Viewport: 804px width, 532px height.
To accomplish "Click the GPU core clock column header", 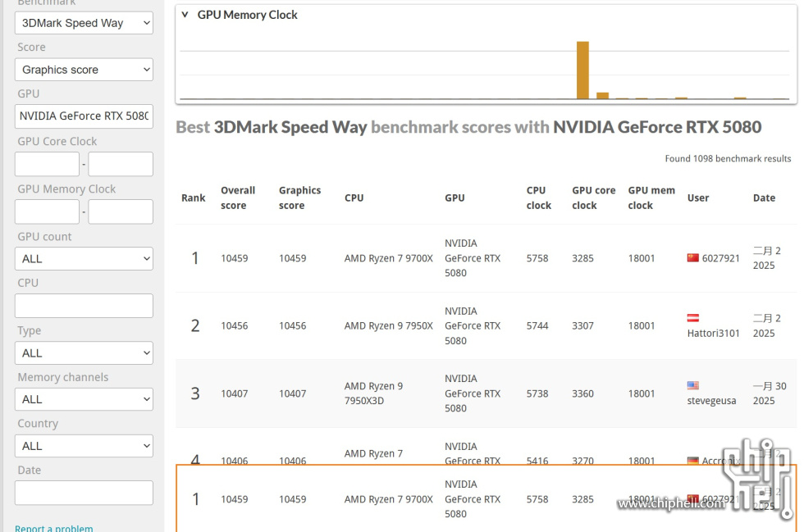I will click(x=594, y=198).
